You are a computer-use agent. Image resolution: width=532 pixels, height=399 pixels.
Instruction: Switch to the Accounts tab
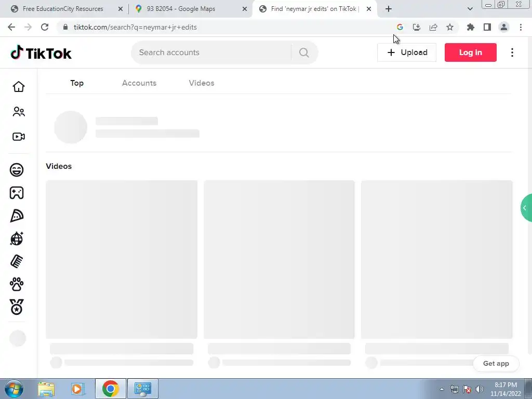(139, 83)
